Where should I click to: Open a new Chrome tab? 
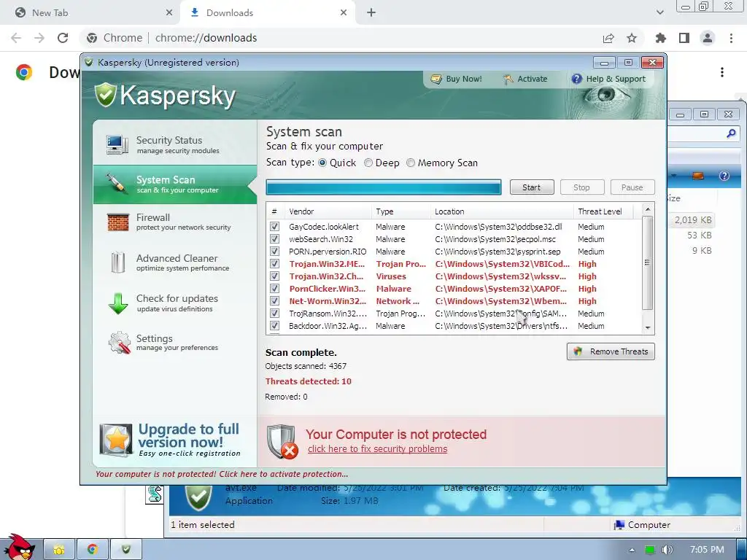[371, 13]
